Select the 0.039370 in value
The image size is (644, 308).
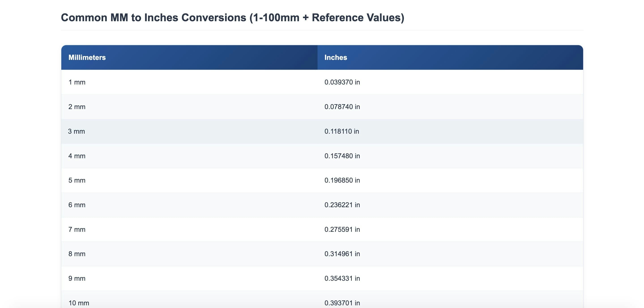342,82
